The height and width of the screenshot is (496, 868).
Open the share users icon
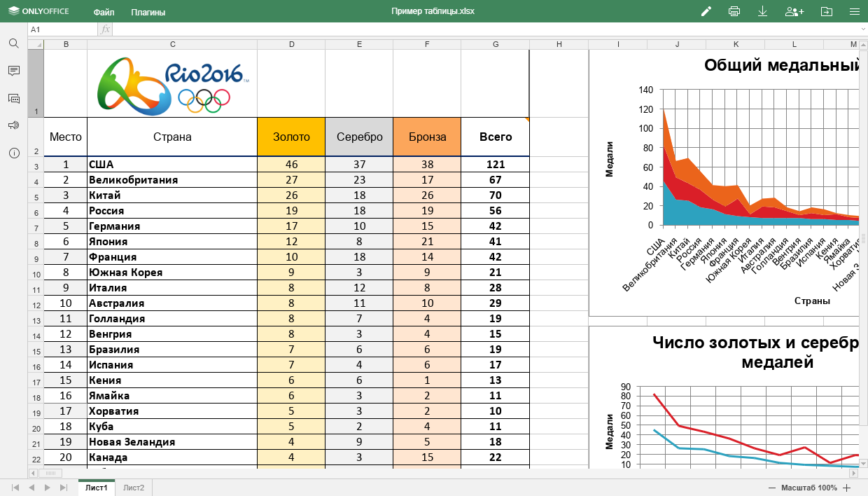(x=794, y=11)
